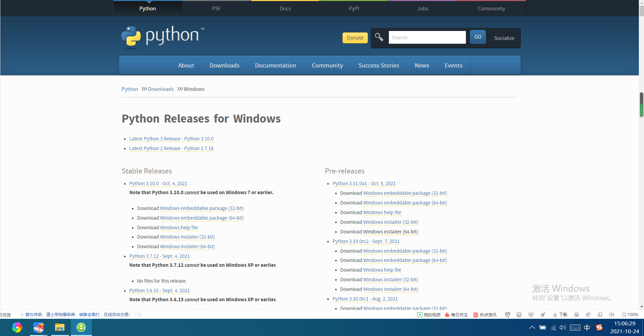This screenshot has height=336, width=644.
Task: Click the rocket speed-up icon in status bar
Action: 543,315
